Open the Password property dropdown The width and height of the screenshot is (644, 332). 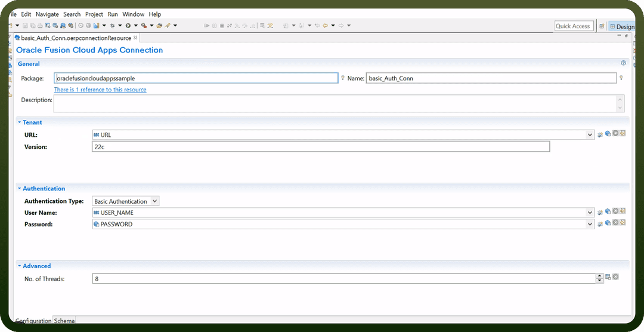[x=590, y=224]
